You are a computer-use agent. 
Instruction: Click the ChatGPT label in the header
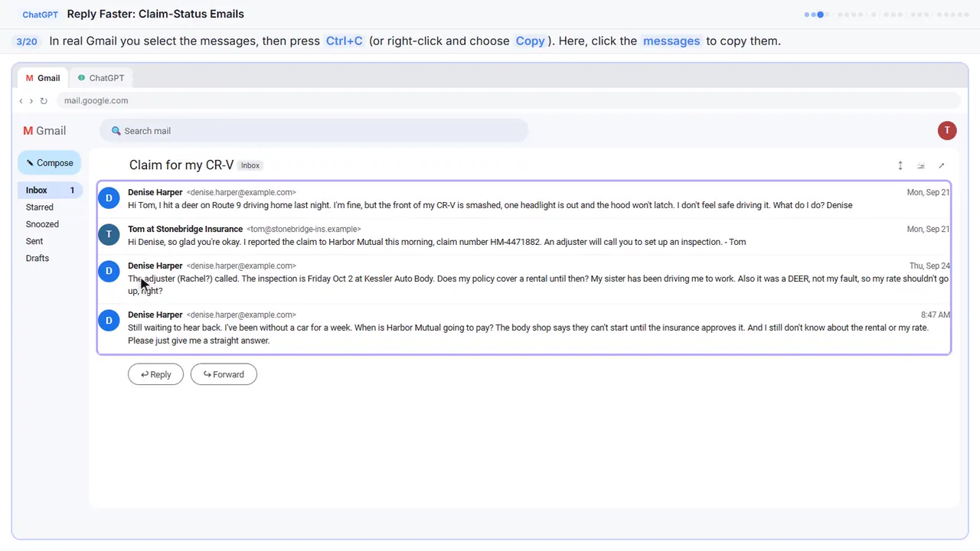pyautogui.click(x=39, y=15)
